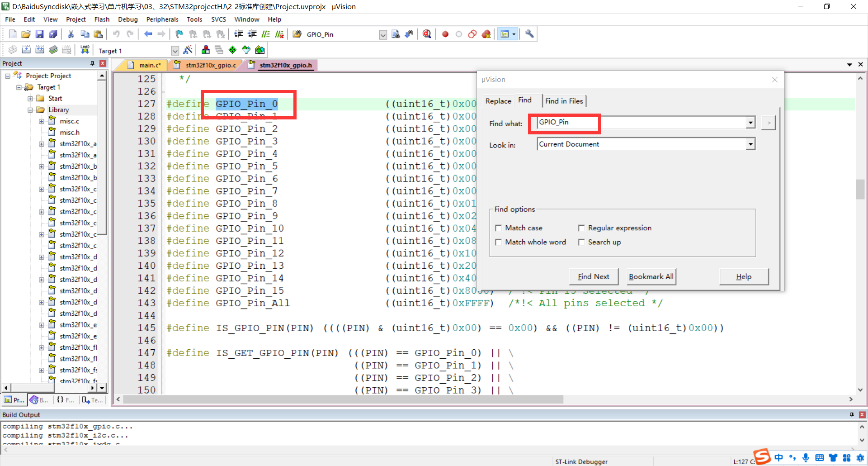Expand the misc.c tree node
This screenshot has height=466, width=868.
[x=42, y=121]
